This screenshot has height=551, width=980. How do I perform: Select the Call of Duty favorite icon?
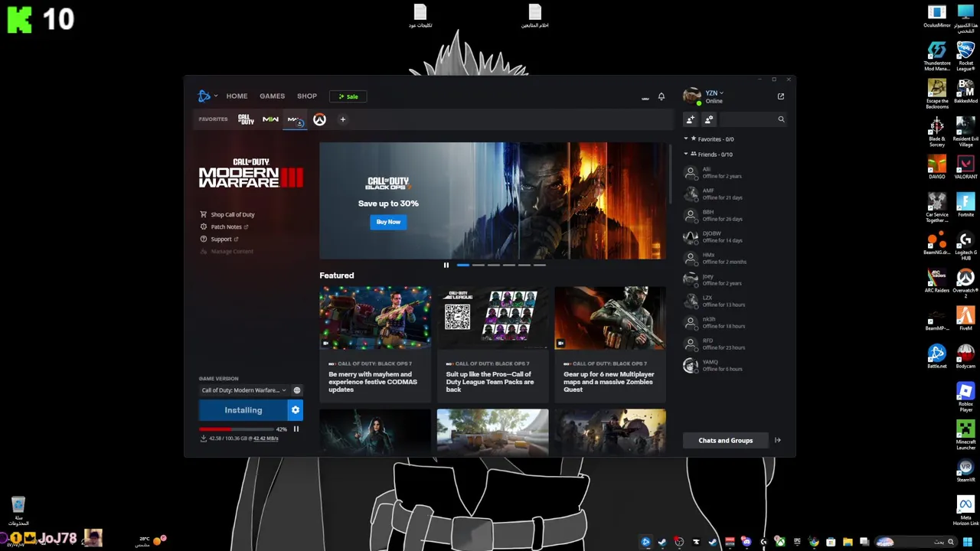246,119
